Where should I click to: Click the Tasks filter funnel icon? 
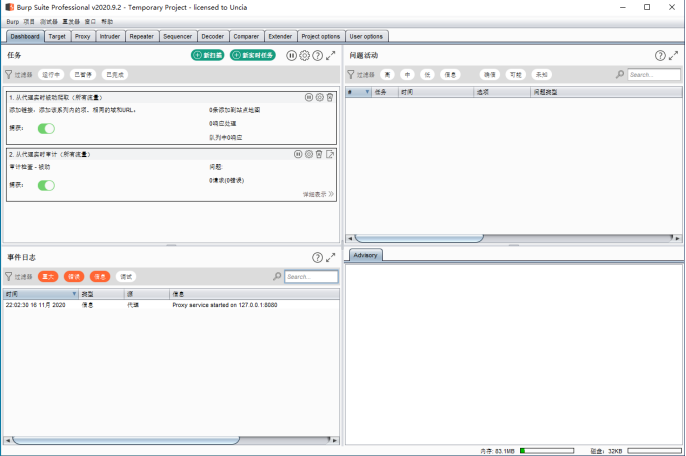[9, 74]
